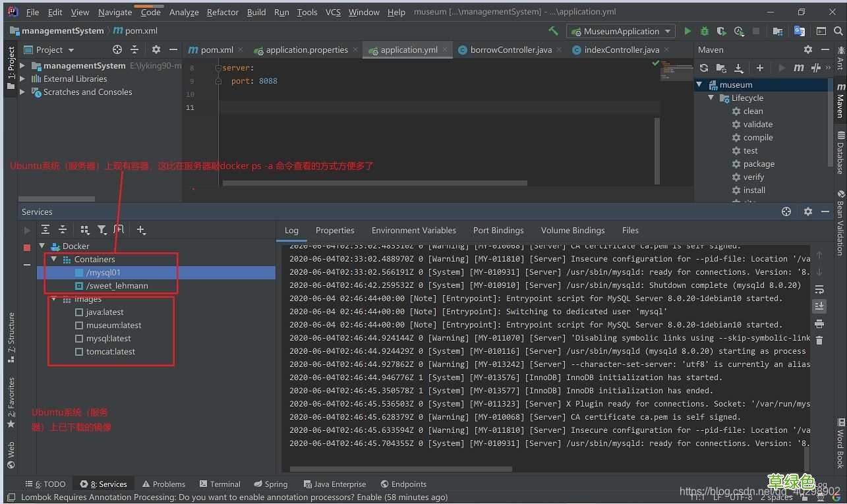Image resolution: width=847 pixels, height=504 pixels.
Task: Clear the log with the trash icon
Action: [x=819, y=341]
